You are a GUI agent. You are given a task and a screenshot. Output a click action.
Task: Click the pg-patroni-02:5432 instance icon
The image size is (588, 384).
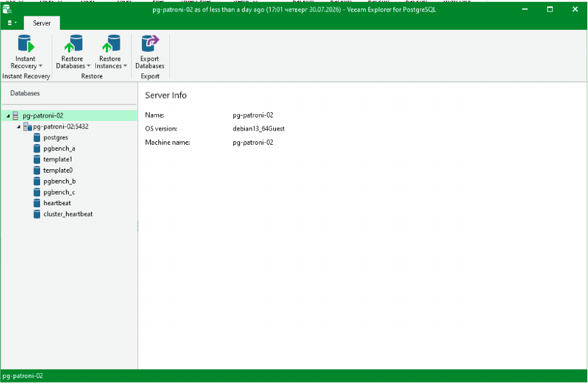[x=27, y=126]
